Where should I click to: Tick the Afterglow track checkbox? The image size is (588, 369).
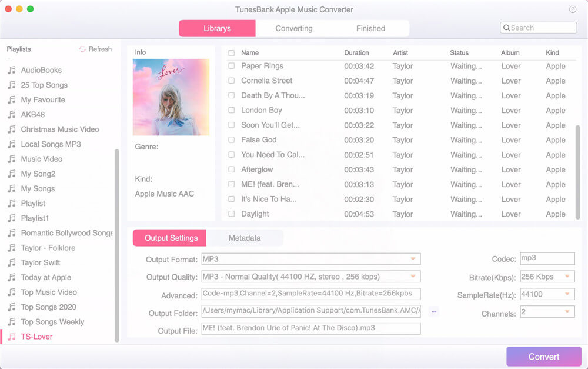[231, 169]
